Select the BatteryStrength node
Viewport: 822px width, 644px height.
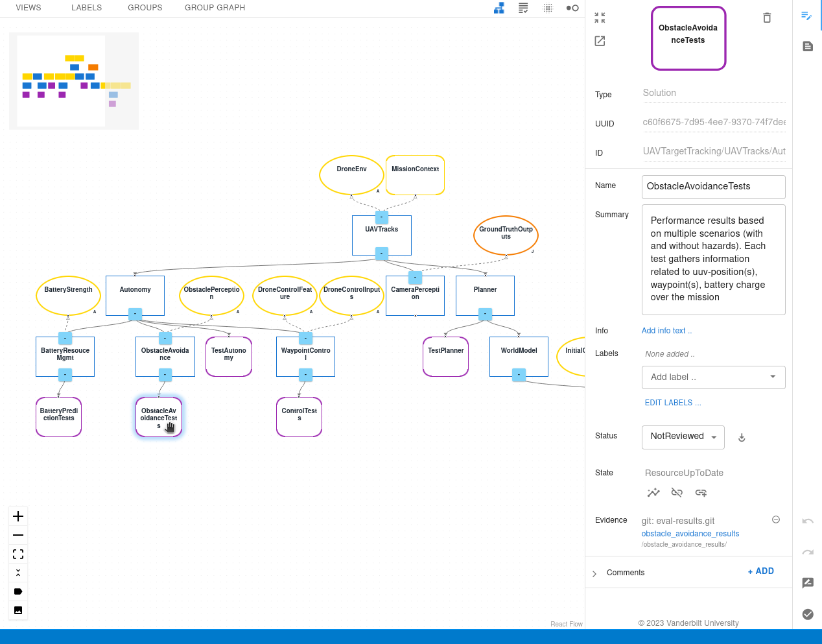68,296
